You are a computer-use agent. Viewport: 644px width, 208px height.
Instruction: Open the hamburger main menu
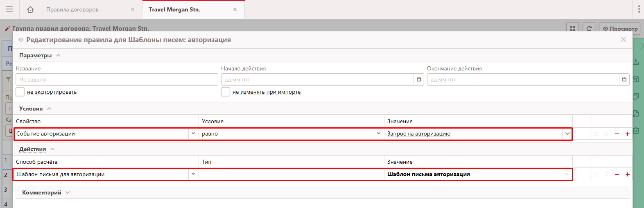click(9, 9)
